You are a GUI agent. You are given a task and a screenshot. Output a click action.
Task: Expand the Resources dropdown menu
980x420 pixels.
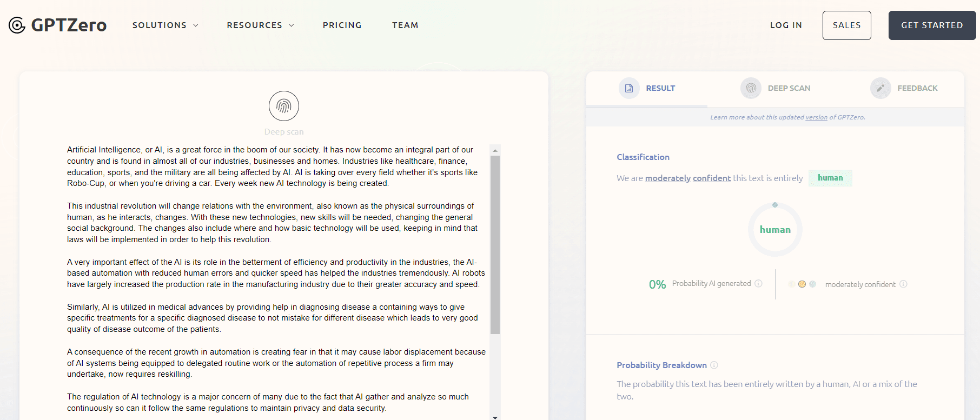point(260,25)
